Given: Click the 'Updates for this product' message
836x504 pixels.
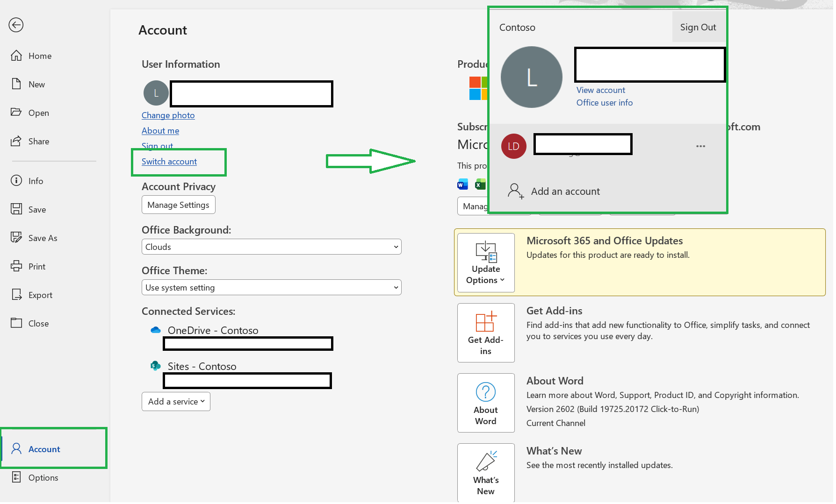Looking at the screenshot, I should [608, 255].
